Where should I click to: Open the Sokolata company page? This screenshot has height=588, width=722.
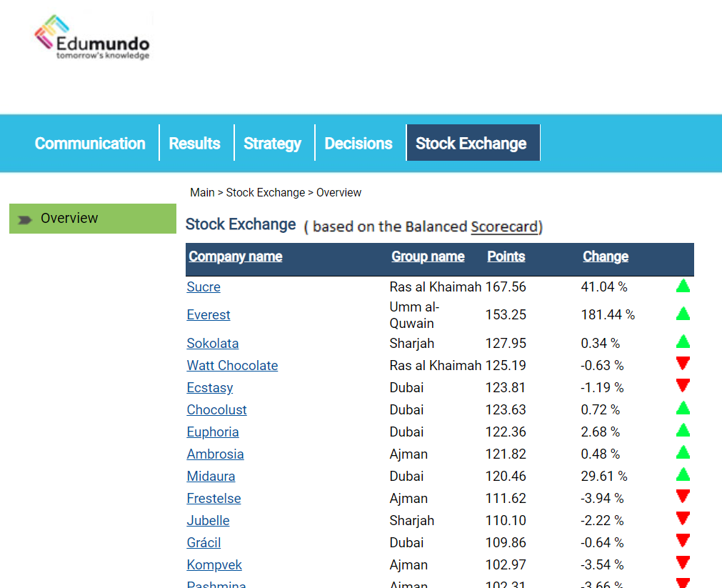(212, 343)
